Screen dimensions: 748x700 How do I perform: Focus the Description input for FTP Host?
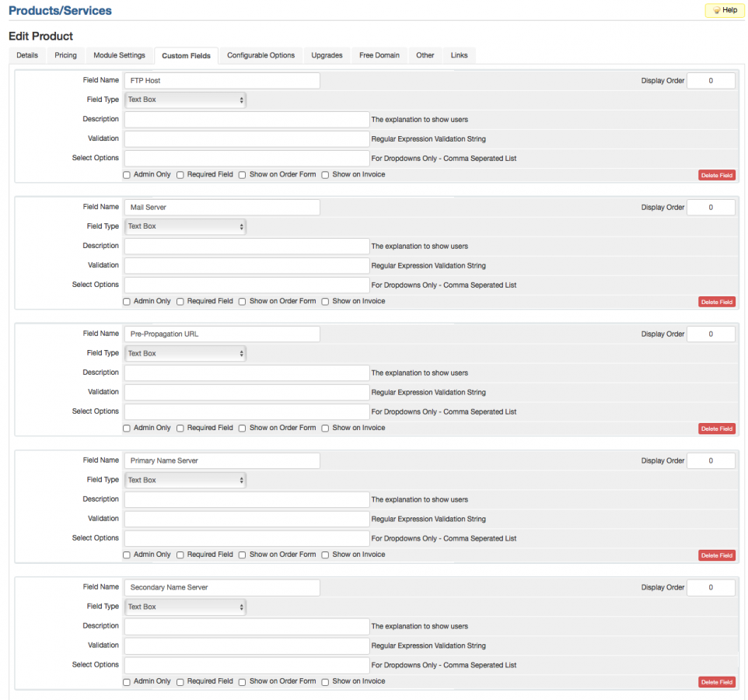246,120
